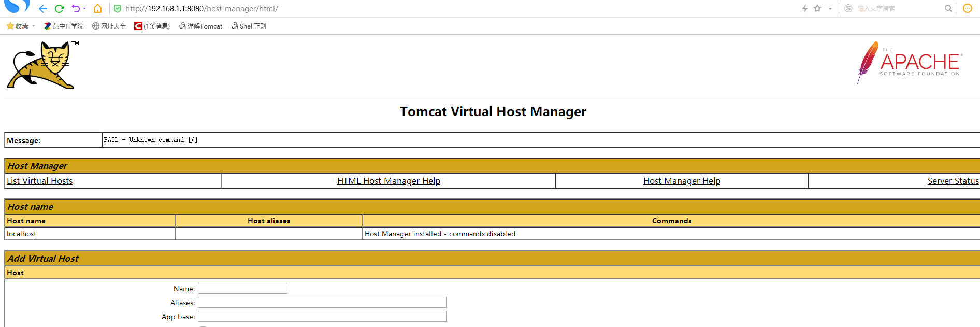This screenshot has height=327, width=980.
Task: Click the 'Tomcat Virtual Host Manager' heading
Action: [x=493, y=112]
